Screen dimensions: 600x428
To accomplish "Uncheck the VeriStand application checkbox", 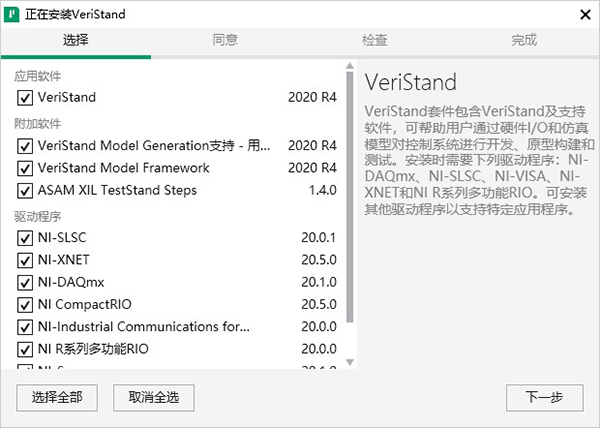I will [x=25, y=98].
